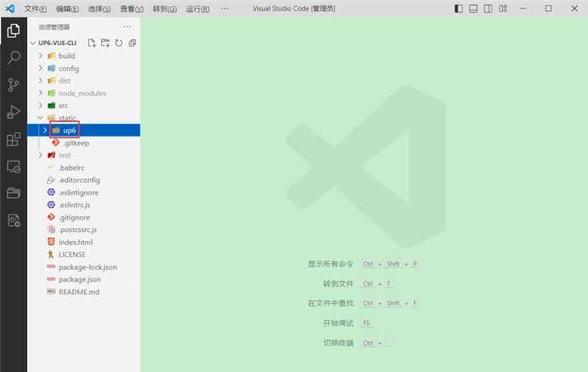Open the 查看(V) menu

131,8
